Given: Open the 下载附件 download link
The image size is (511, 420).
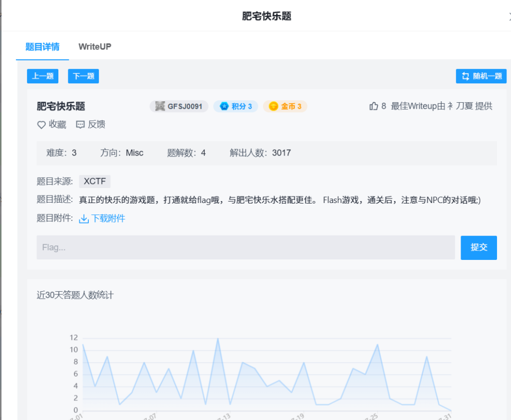Looking at the screenshot, I should coord(108,218).
